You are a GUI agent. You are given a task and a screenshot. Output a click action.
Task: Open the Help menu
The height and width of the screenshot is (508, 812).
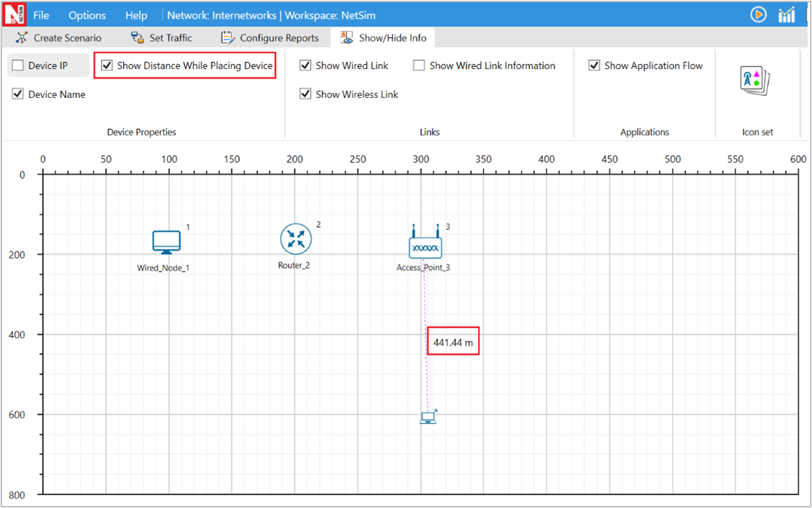pyautogui.click(x=136, y=15)
